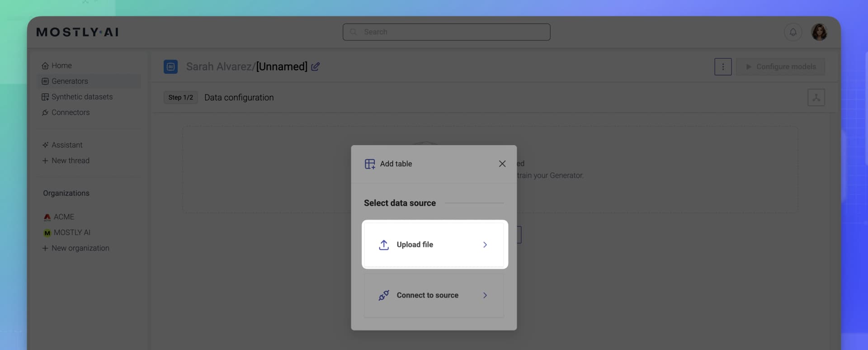
Task: Click the plug connector icon
Action: coord(384,295)
